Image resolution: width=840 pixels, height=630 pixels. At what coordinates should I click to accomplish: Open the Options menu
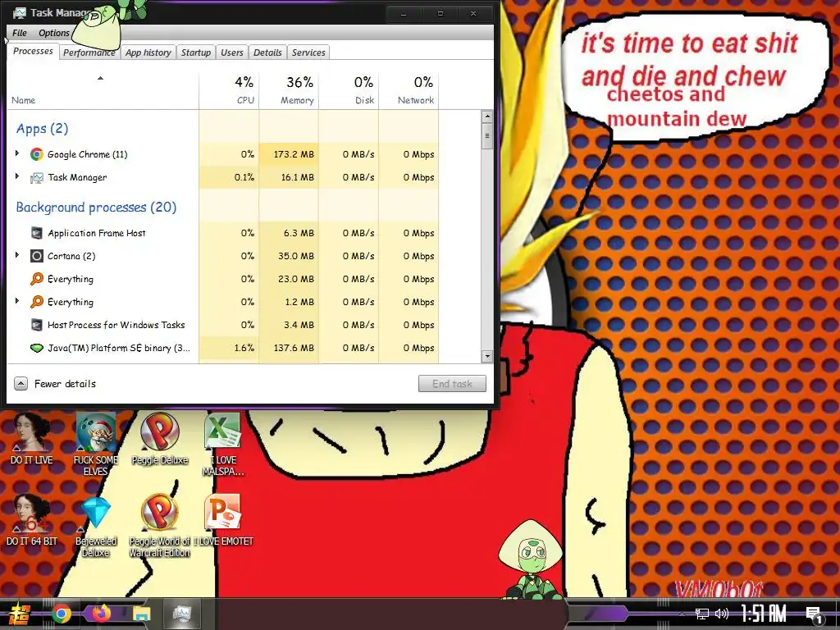click(x=53, y=33)
